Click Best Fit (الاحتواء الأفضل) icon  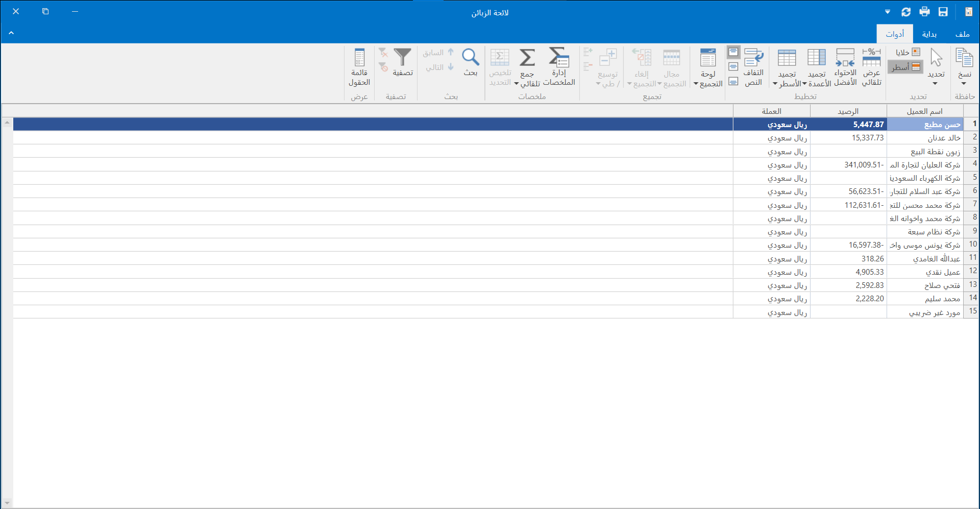[x=845, y=58]
